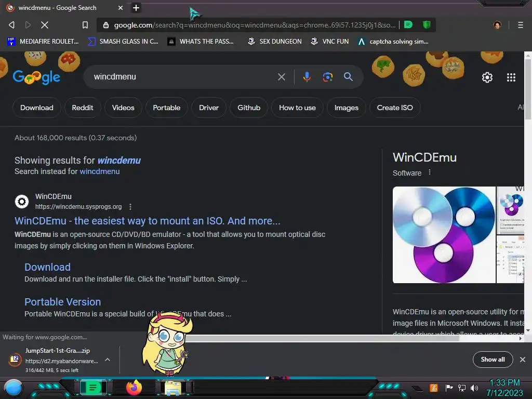Click the horizontal scrollbar right arrow
The width and height of the screenshot is (532, 399).
(x=521, y=338)
